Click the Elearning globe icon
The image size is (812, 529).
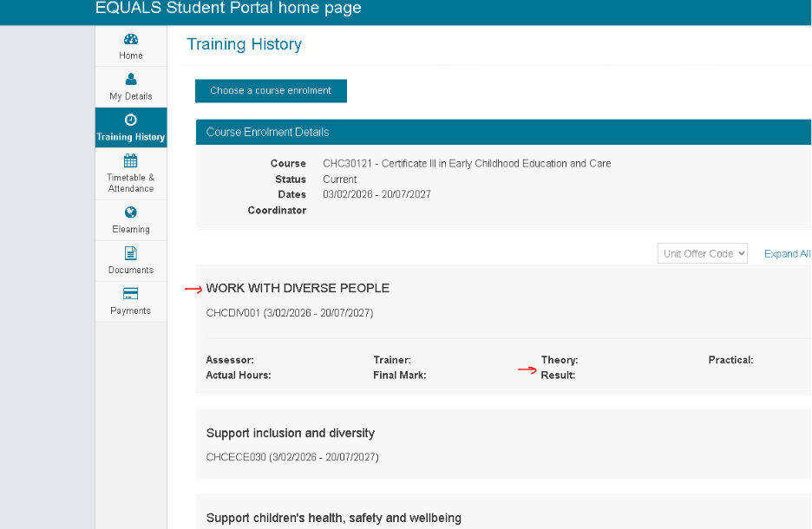[x=131, y=212]
